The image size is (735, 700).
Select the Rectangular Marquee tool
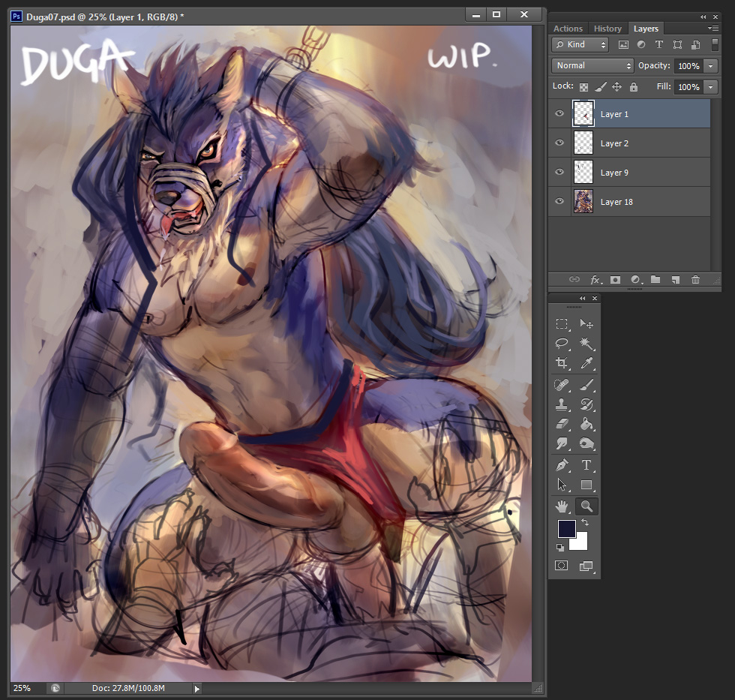point(562,324)
